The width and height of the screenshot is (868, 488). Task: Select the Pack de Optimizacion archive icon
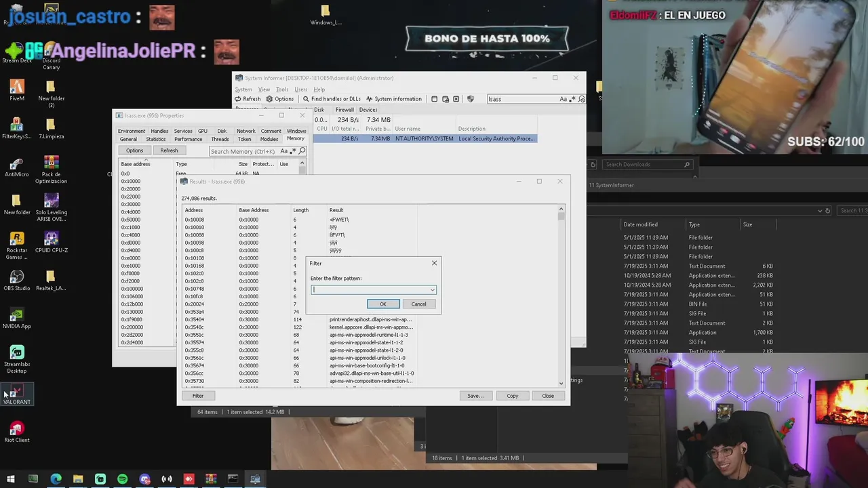(x=51, y=169)
